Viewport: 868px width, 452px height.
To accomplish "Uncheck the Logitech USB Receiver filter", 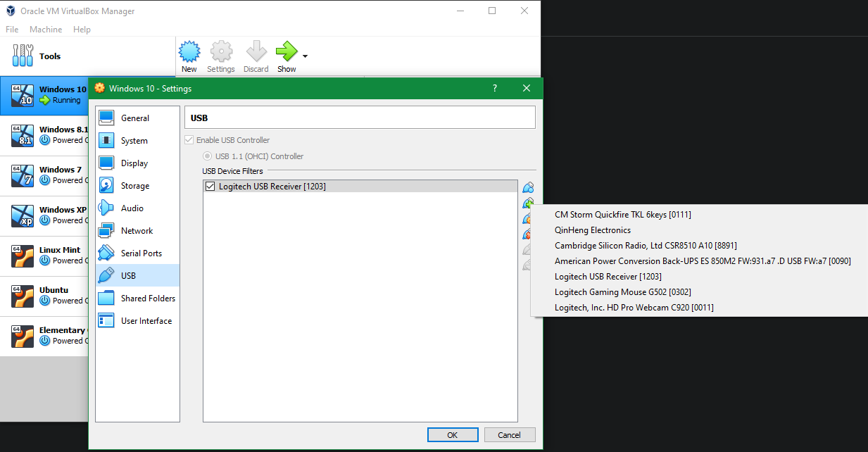I will pos(209,186).
